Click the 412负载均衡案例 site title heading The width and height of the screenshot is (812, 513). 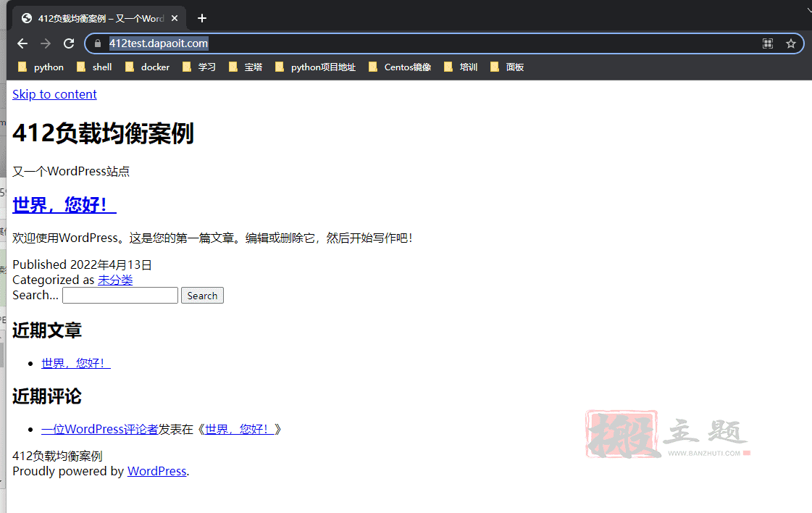coord(103,133)
